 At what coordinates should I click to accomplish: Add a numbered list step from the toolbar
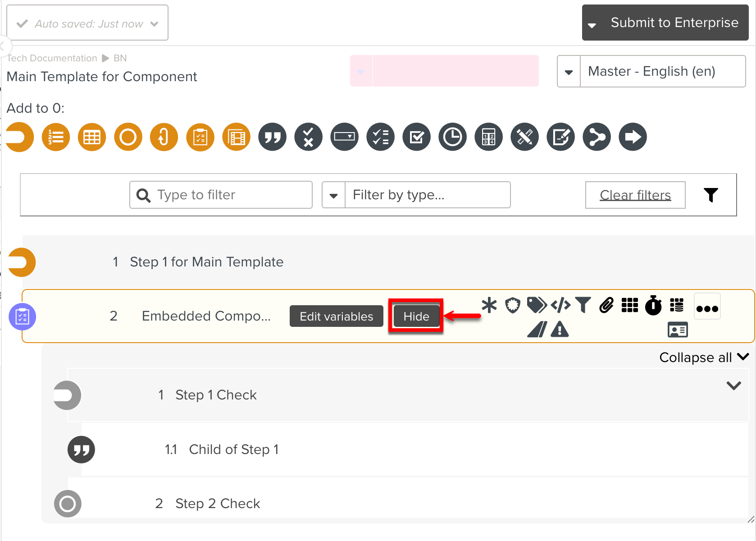[x=56, y=137]
